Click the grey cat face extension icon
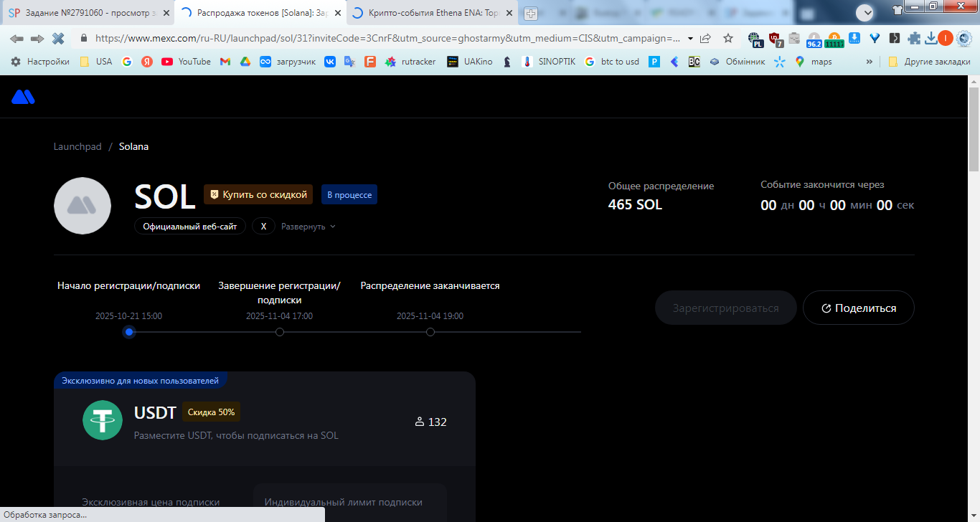This screenshot has height=522, width=980. 794,39
